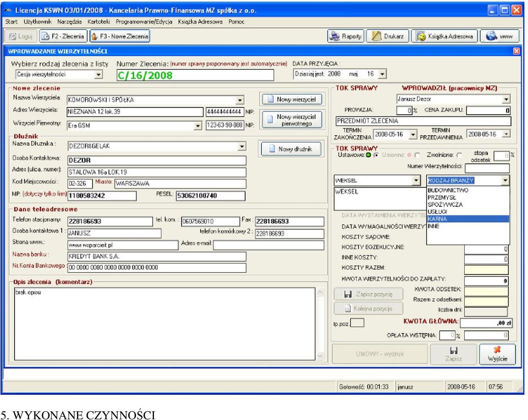Click the CENA ZAKUPU field
528x420 pixels.
point(488,110)
